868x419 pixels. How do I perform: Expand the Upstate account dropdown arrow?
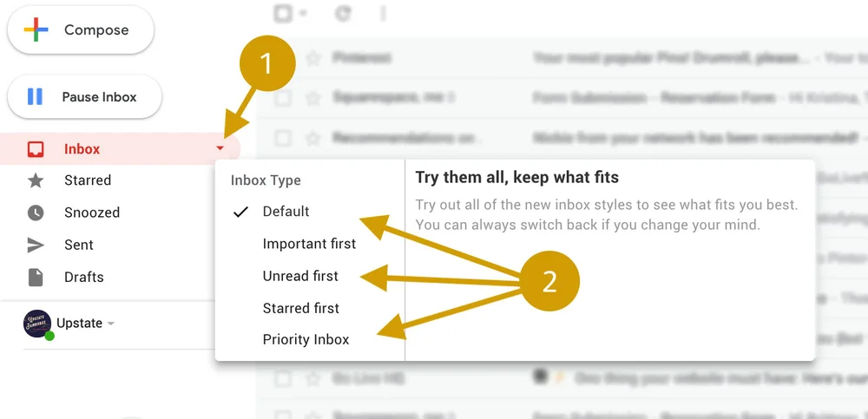(x=111, y=324)
